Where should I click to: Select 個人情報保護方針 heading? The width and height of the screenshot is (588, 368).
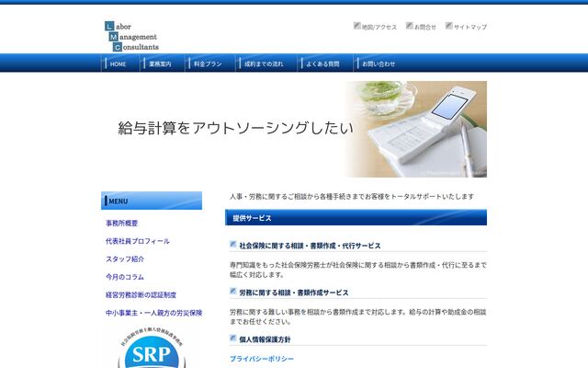[265, 339]
